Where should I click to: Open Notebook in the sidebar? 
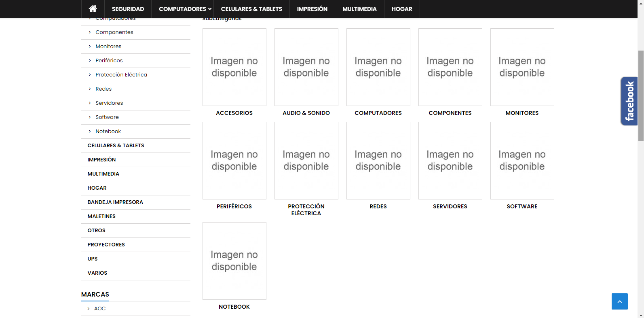[x=108, y=131]
